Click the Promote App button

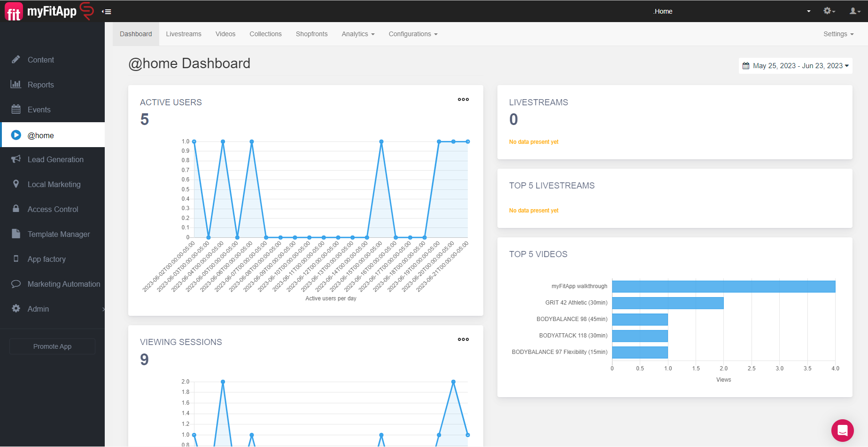coord(52,346)
